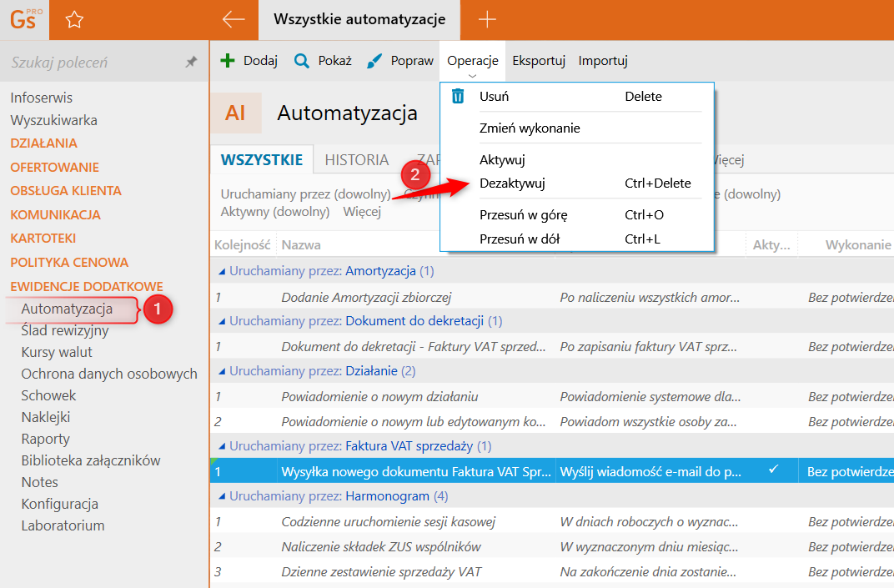Open Infoserwis in sidebar
This screenshot has width=894, height=588.
point(42,98)
